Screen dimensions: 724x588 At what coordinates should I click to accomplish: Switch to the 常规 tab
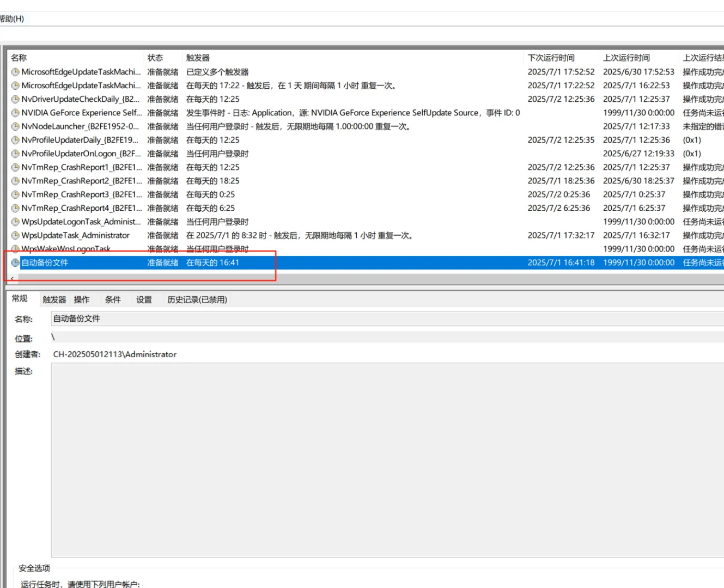click(20, 298)
